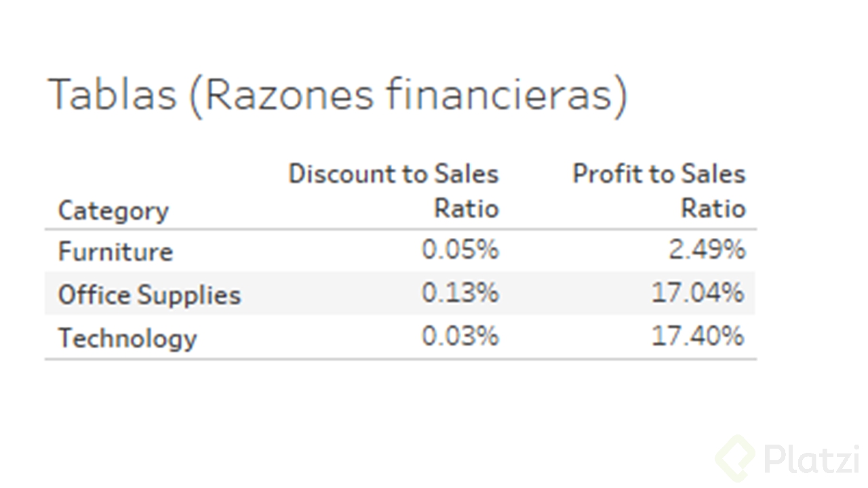This screenshot has height=488, width=868.
Task: Click the word Razones in the title
Action: click(289, 94)
